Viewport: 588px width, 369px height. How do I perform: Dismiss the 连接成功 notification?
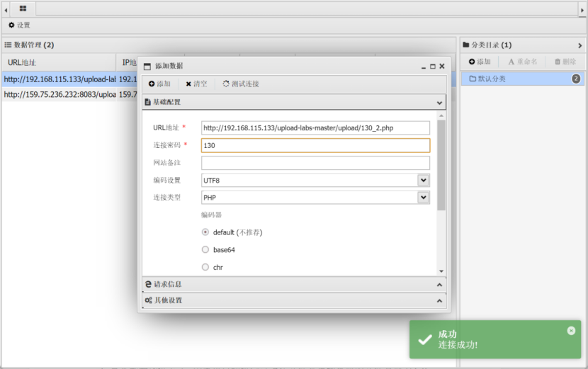coord(571,330)
